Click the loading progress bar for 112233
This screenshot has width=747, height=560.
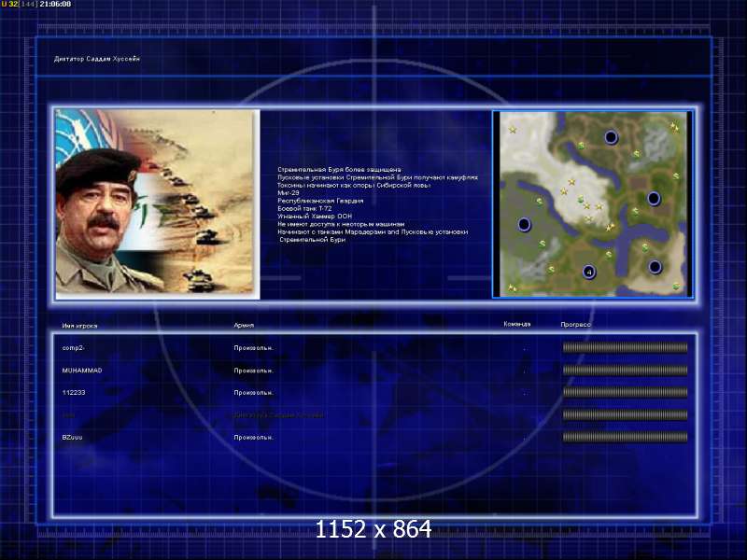(625, 392)
